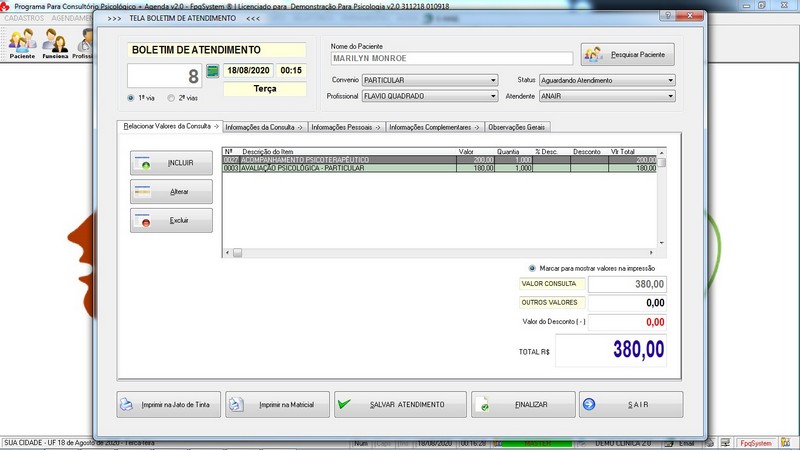Image resolution: width=800 pixels, height=450 pixels.
Task: Click the Alterar edit row icon
Action: click(x=142, y=192)
